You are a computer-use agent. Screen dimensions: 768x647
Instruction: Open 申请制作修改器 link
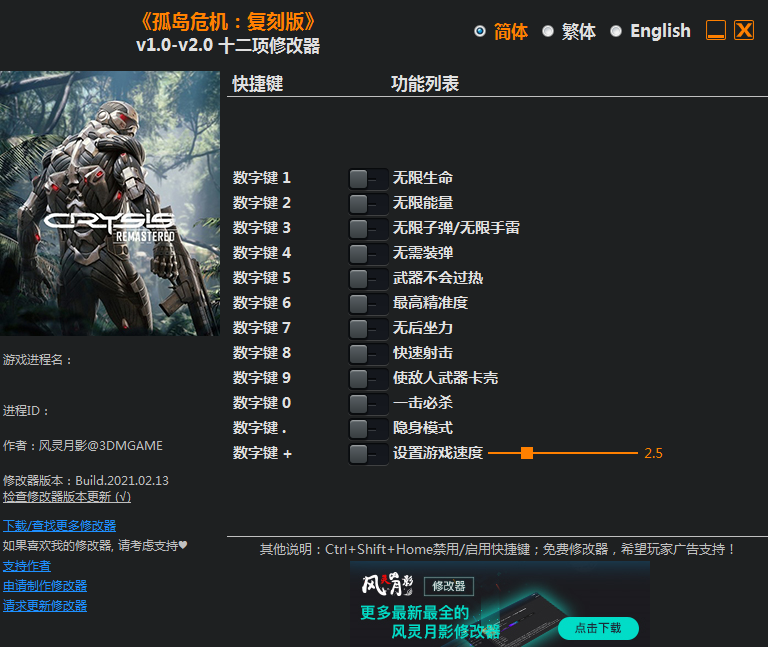tap(45, 586)
